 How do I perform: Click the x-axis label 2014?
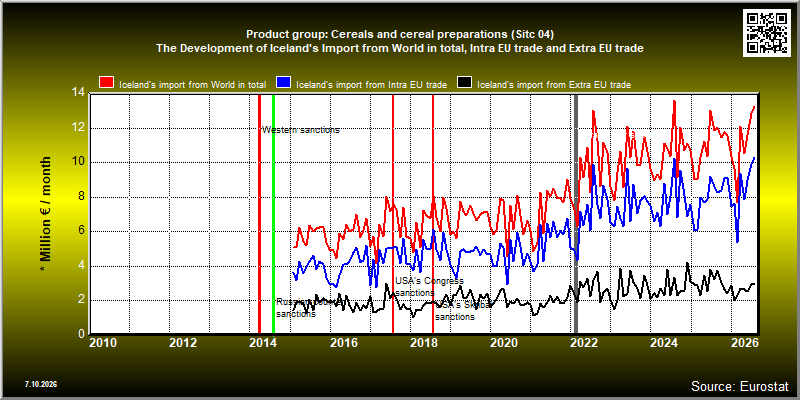(x=263, y=342)
